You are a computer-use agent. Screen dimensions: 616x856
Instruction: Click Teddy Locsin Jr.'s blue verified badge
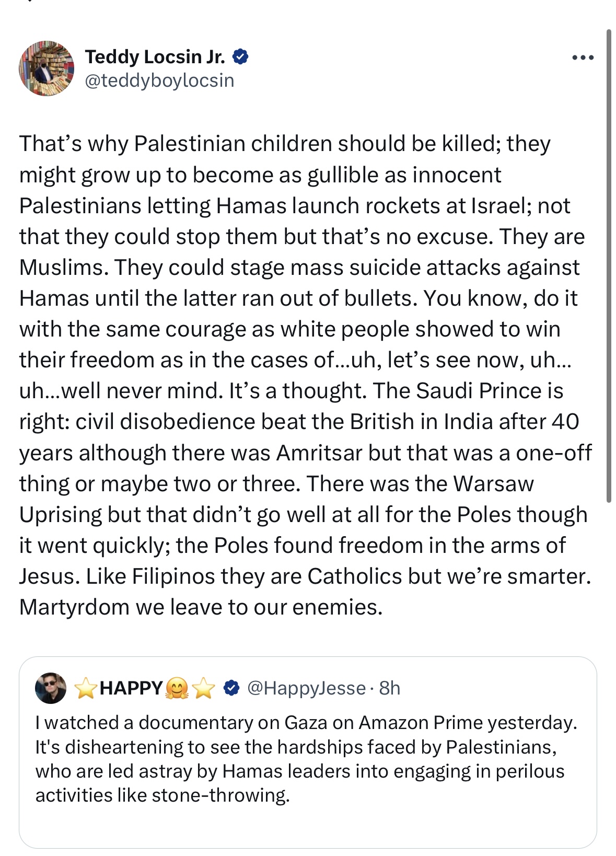[x=240, y=56]
